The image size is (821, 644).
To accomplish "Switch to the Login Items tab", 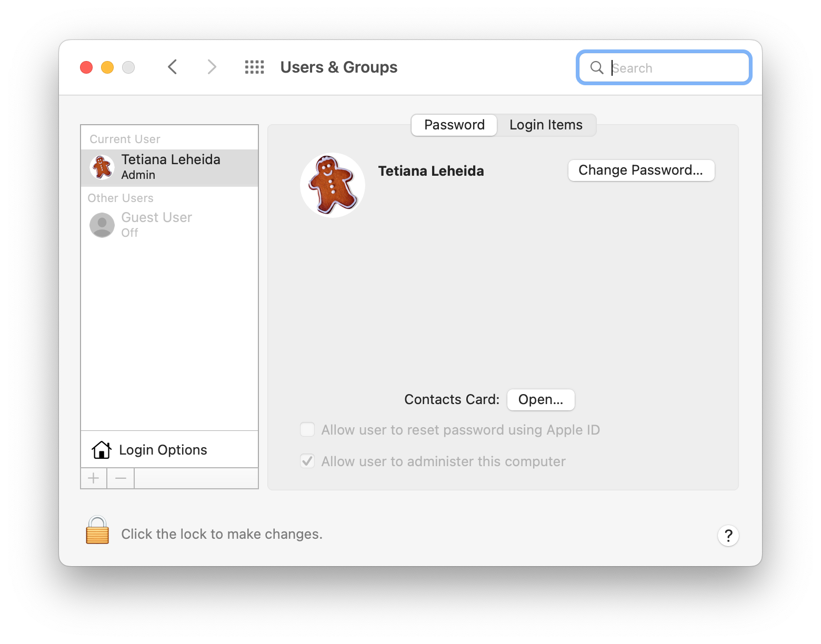I will tap(546, 125).
